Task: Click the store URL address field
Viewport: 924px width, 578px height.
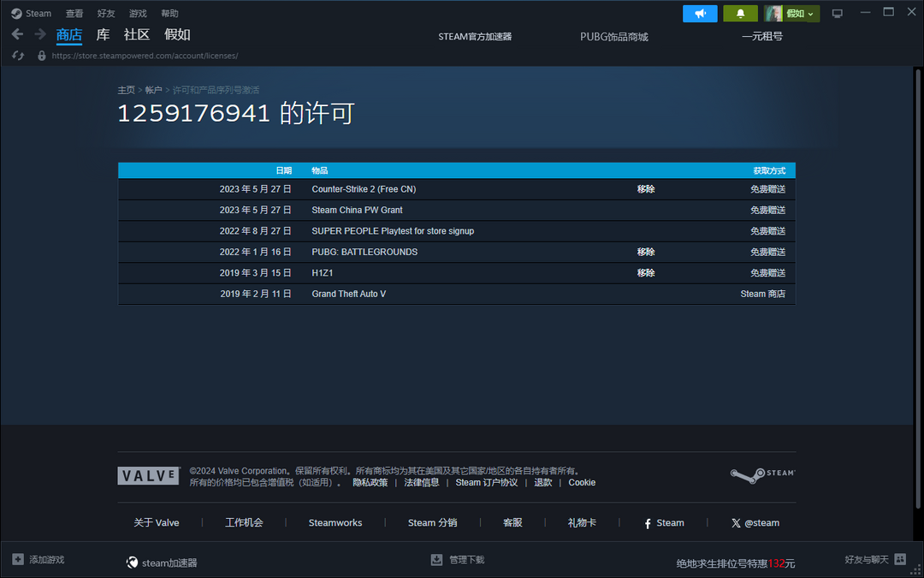Action: click(145, 56)
